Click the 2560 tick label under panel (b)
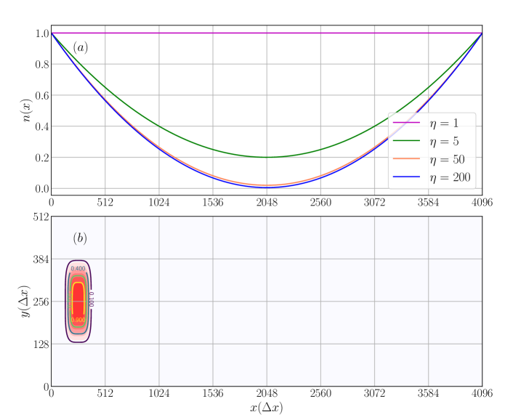Image resolution: width=513 pixels, height=420 pixels. (x=320, y=393)
